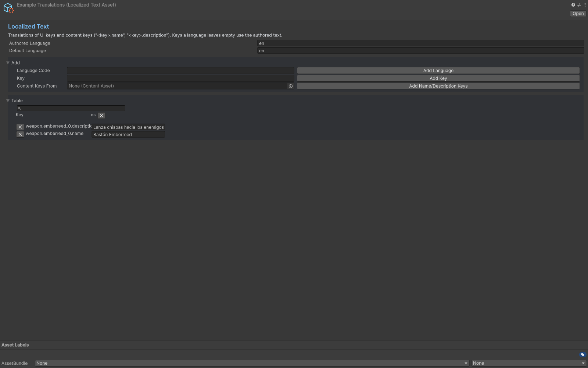This screenshot has height=368, width=588.
Task: Click the Key input field in Add section
Action: [x=180, y=78]
